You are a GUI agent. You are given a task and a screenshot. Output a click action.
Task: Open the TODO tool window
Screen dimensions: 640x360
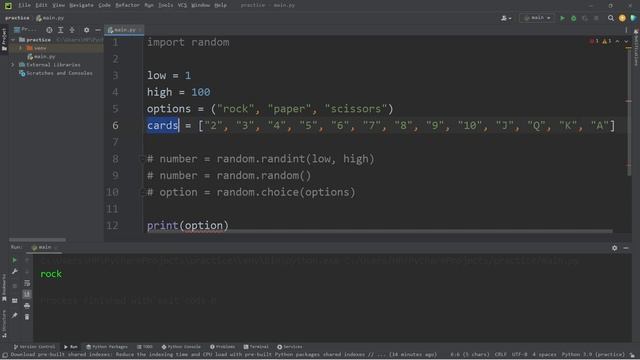[144, 347]
